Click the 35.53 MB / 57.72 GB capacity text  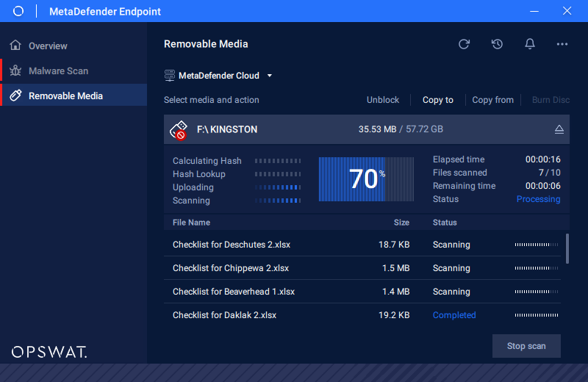point(401,129)
